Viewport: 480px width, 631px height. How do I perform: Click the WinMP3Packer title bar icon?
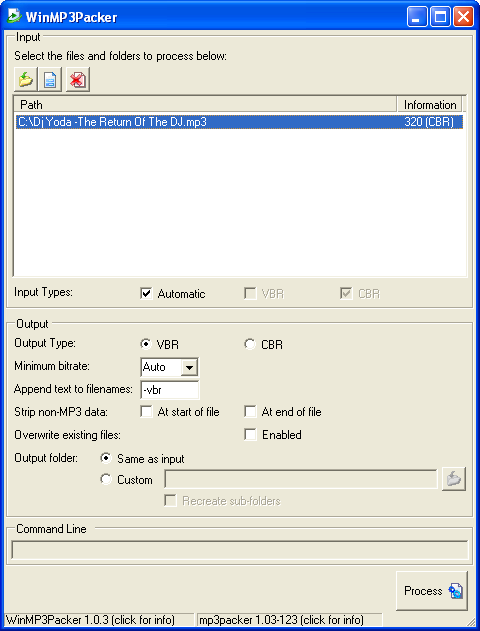[14, 16]
